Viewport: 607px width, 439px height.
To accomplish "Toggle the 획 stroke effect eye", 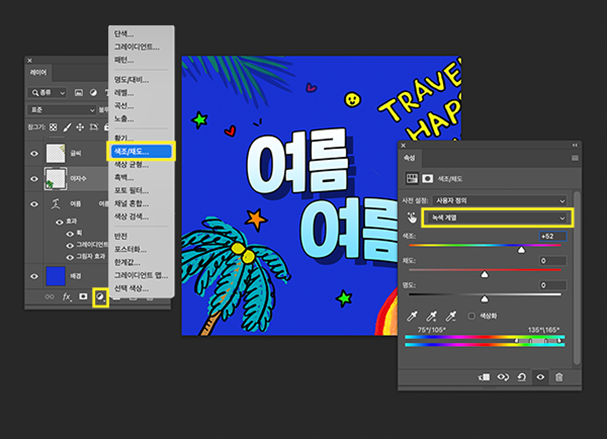I will coord(70,234).
